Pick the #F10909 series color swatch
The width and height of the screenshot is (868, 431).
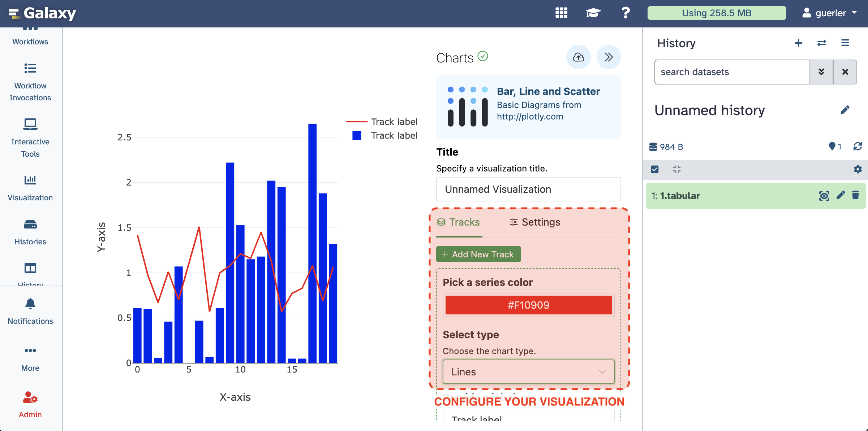pos(528,305)
